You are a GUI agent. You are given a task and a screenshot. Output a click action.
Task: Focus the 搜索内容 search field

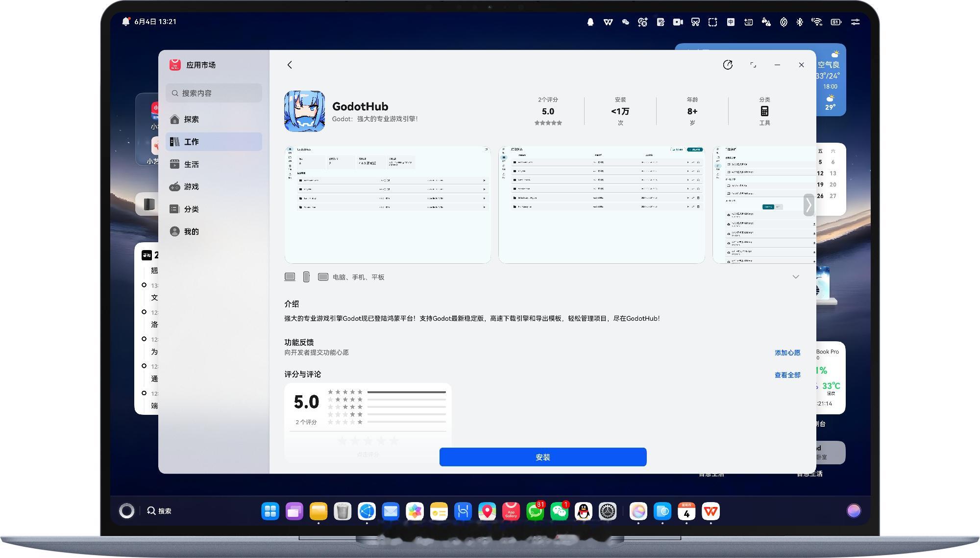214,93
